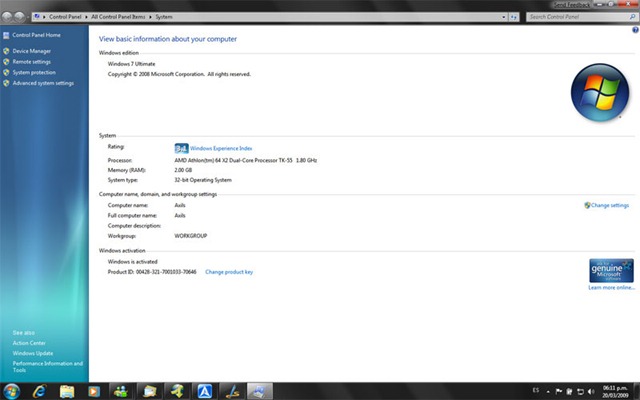640x400 pixels.
Task: Click the WORKGROUP value
Action: [191, 236]
